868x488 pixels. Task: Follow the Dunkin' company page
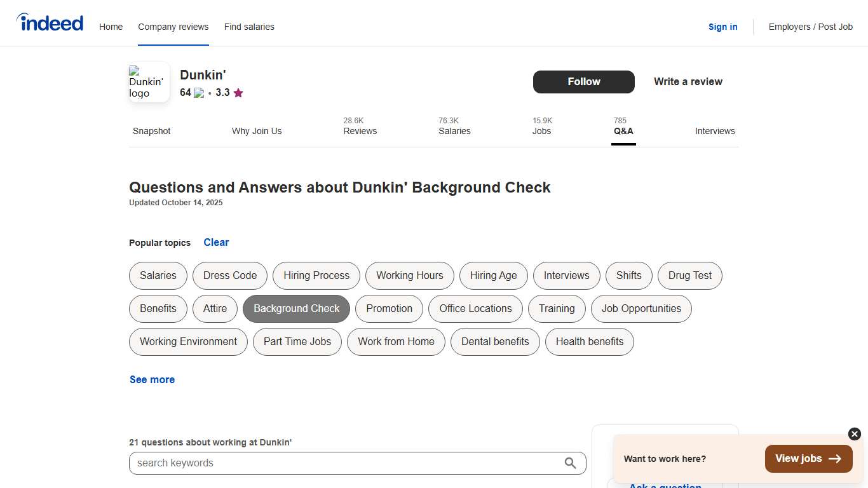[x=583, y=82]
